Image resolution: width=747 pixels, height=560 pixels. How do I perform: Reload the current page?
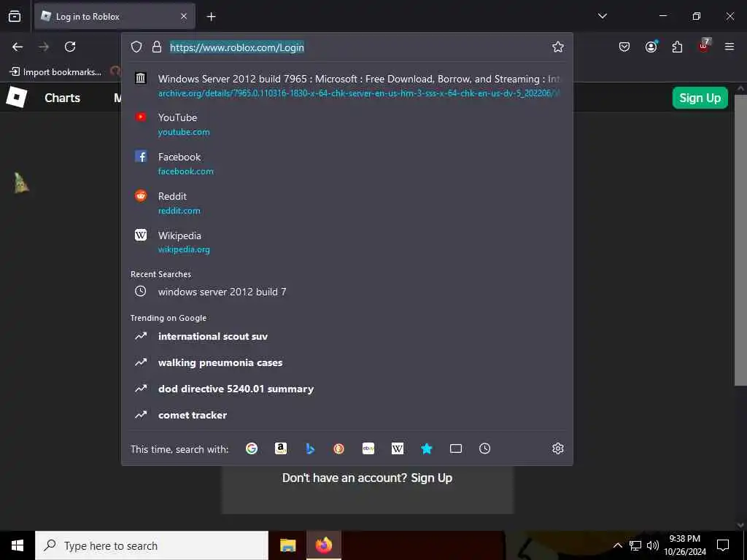pos(70,47)
